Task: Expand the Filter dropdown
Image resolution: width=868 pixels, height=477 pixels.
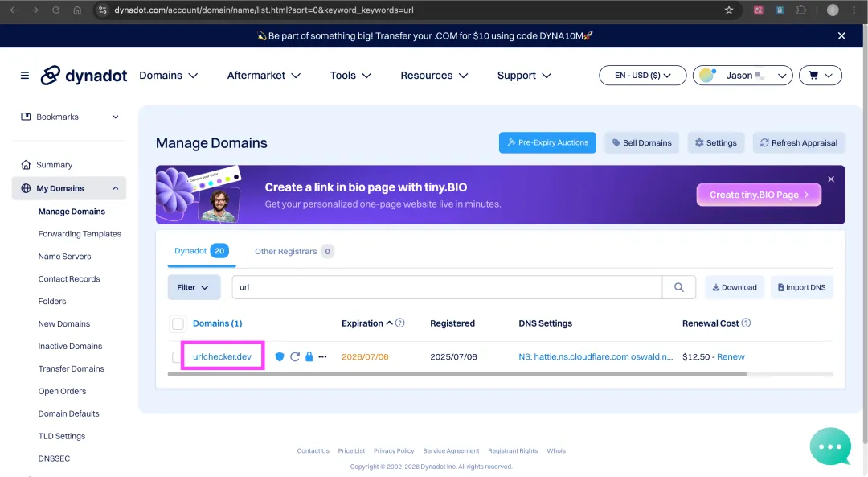Action: (194, 287)
